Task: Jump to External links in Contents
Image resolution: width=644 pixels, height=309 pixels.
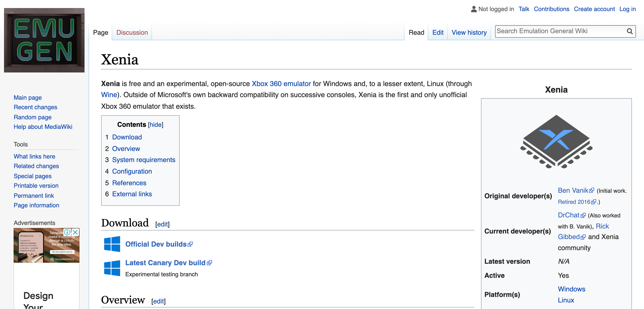Action: coord(132,194)
